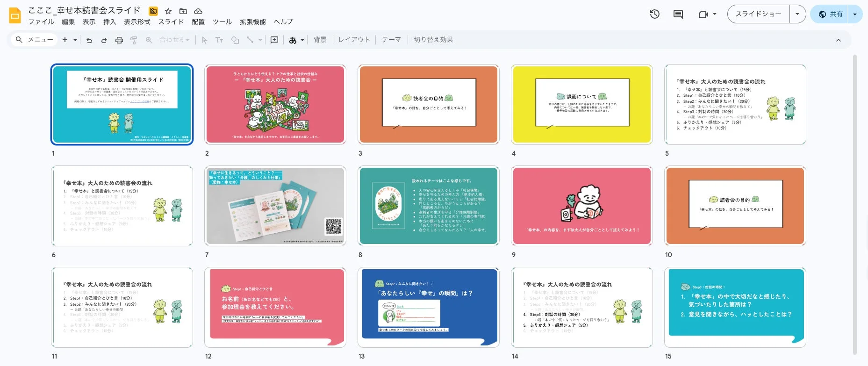Image resolution: width=868 pixels, height=366 pixels.
Task: Open the メニュー search box
Action: coord(34,40)
